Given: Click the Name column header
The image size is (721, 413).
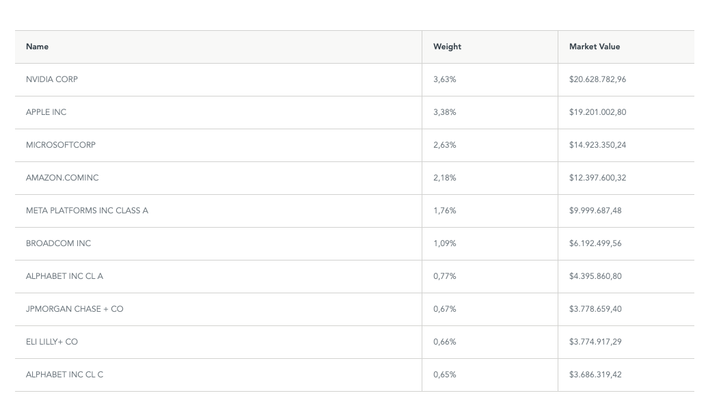Looking at the screenshot, I should coord(37,47).
